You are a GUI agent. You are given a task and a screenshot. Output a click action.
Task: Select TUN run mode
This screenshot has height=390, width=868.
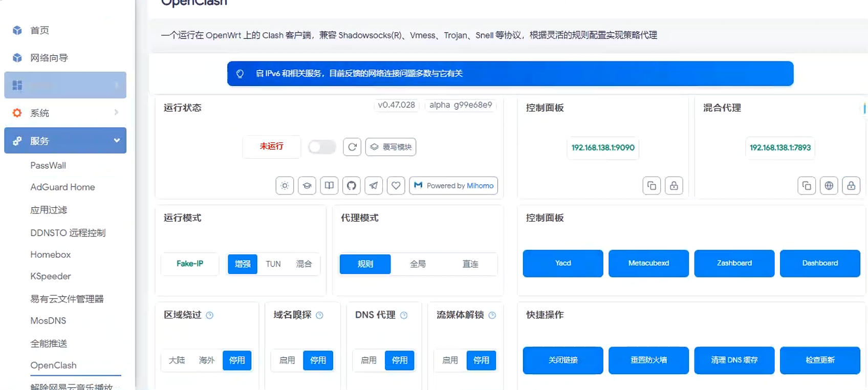pos(273,264)
